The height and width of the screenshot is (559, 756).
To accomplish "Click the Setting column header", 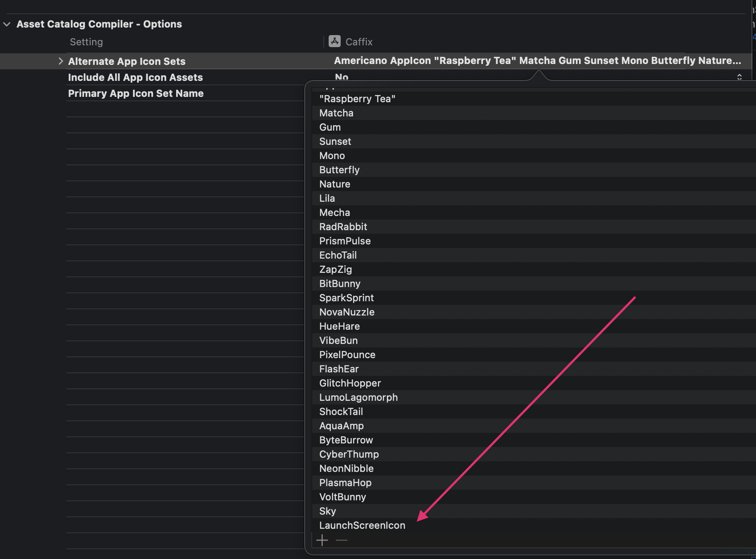I will [x=86, y=42].
